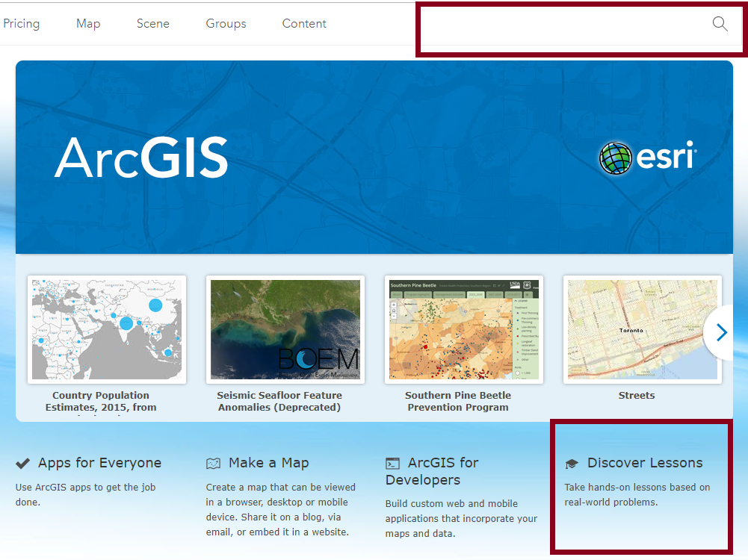Viewport: 748px width, 560px height.
Task: Click the Discover Lessons graduation cap icon
Action: pos(572,464)
